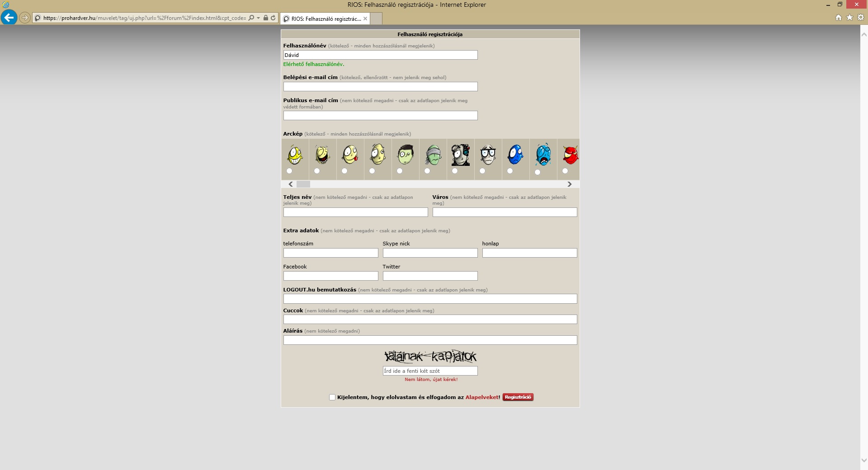868x470 pixels.
Task: Click the Internet Explorer logo in title bar
Action: pos(5,5)
